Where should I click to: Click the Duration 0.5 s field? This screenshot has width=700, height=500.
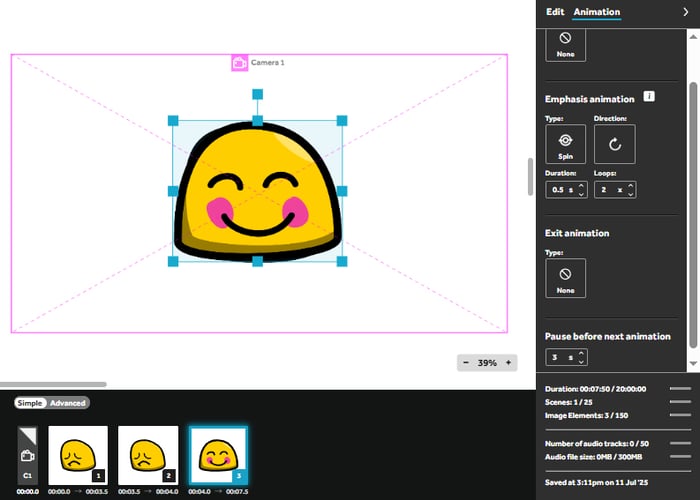tap(566, 190)
